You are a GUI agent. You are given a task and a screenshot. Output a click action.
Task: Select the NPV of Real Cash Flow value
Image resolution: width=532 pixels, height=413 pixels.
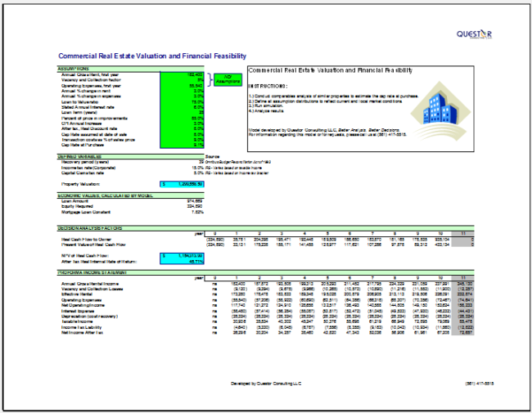(182, 256)
